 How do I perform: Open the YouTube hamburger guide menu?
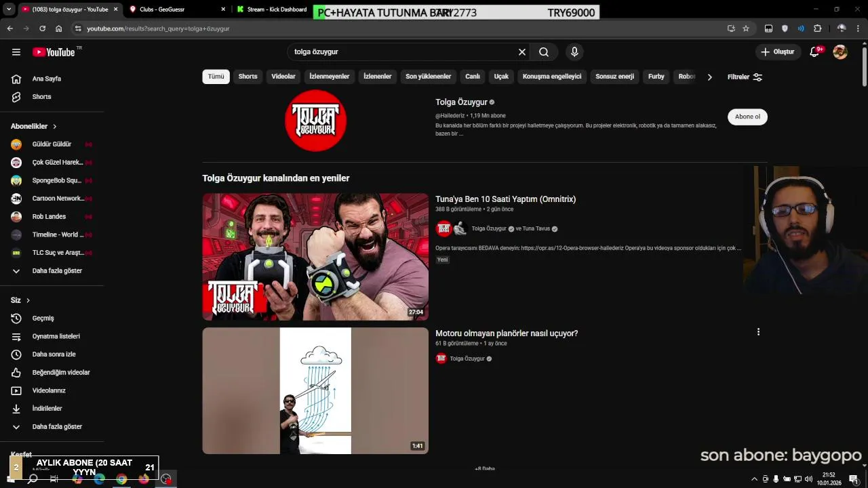point(16,52)
